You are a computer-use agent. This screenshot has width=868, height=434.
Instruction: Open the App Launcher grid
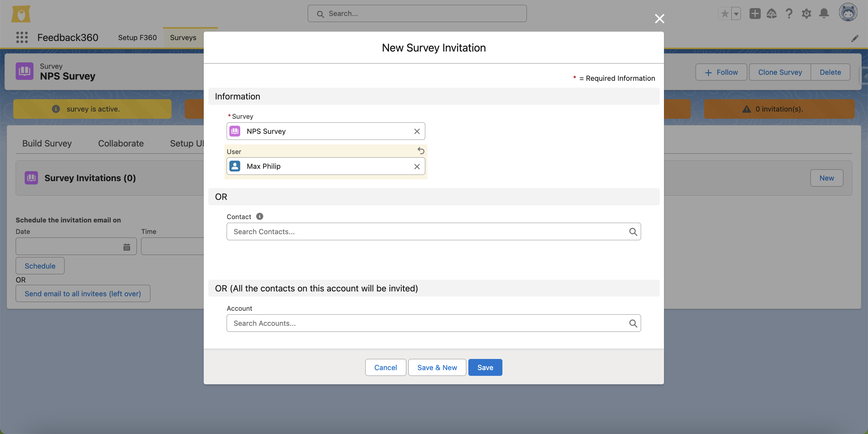[x=22, y=37]
